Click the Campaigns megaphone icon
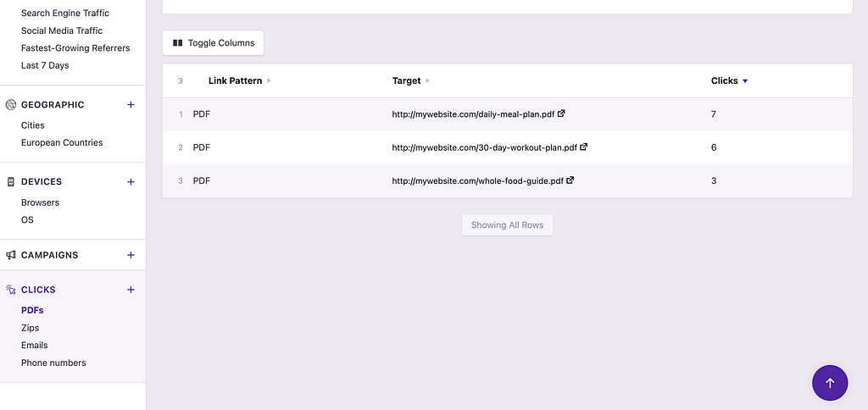The height and width of the screenshot is (410, 868). pos(11,255)
